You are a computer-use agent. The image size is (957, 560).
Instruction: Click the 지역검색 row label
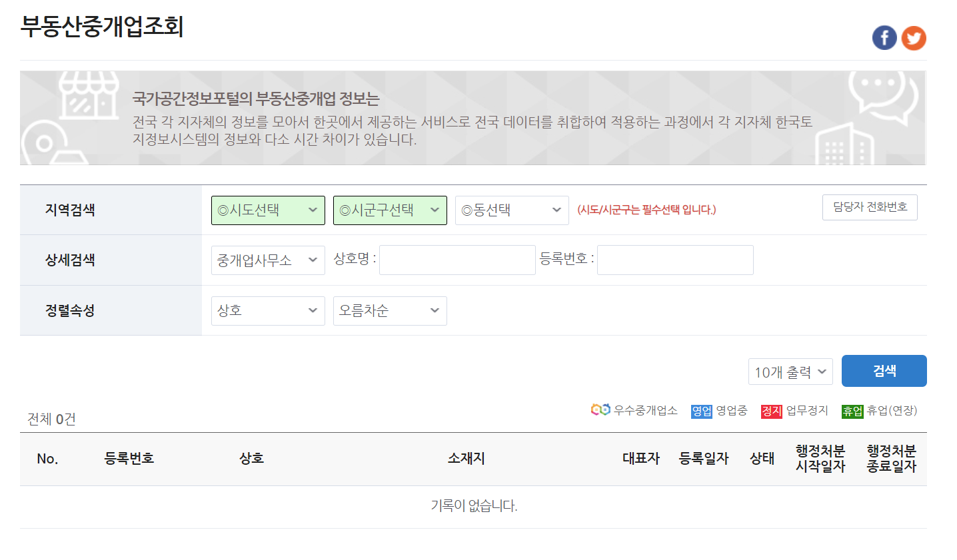(70, 210)
